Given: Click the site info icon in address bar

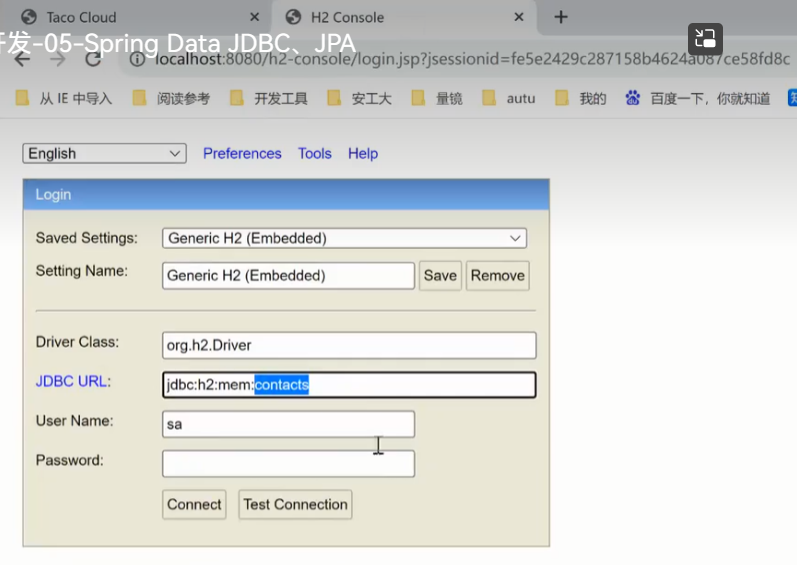Looking at the screenshot, I should pyautogui.click(x=139, y=59).
